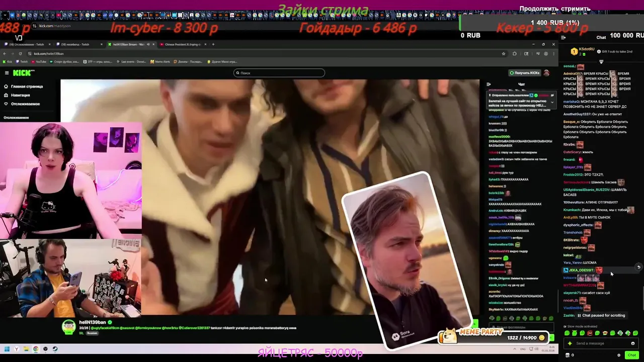Open browser extensions puzzle icon
Screen dimensions: 644x362
pyautogui.click(x=515, y=54)
